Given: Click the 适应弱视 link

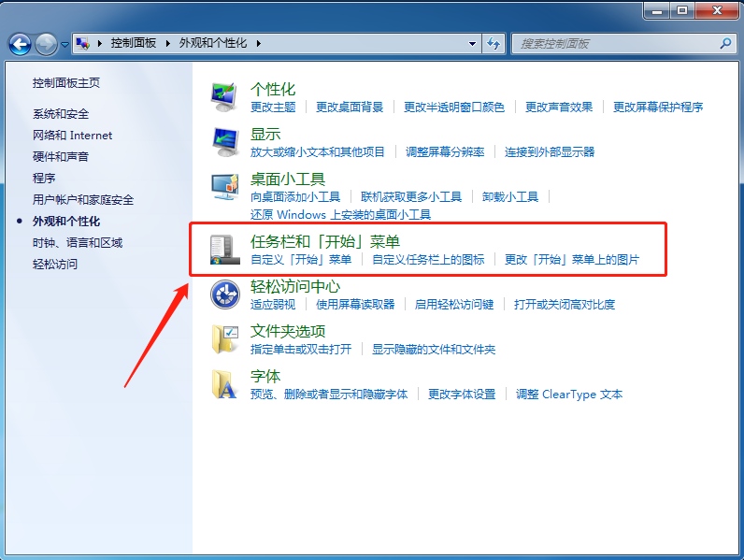Looking at the screenshot, I should 273,305.
